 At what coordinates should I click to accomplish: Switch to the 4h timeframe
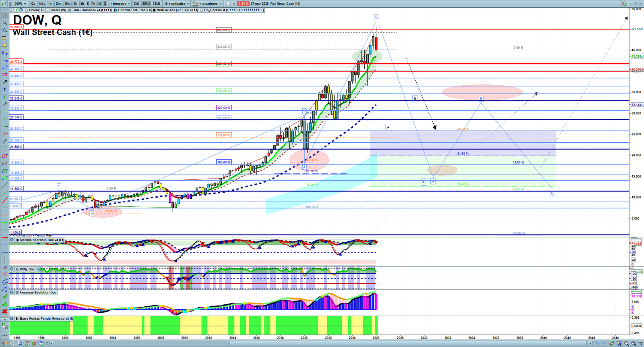click(x=82, y=4)
